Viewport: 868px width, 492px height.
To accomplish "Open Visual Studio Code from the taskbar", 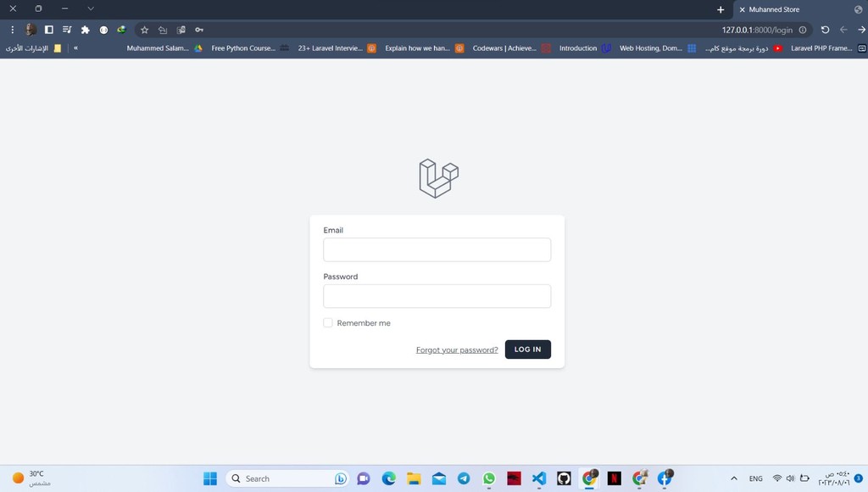I will click(x=538, y=478).
